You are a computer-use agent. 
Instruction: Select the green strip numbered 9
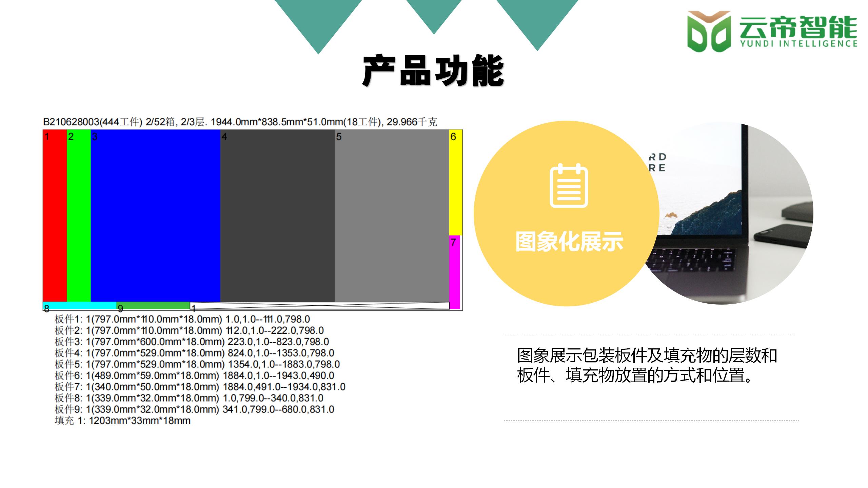153,305
